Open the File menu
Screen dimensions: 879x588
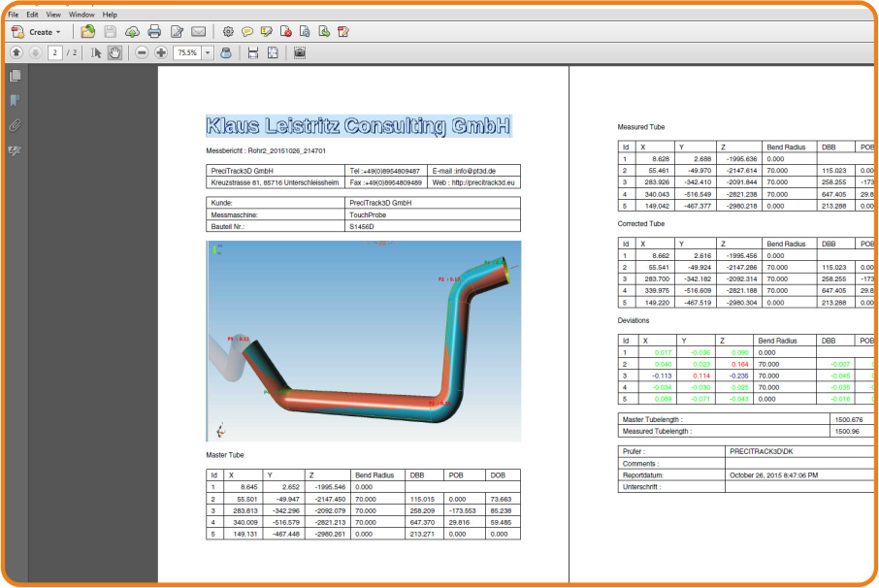(x=13, y=15)
